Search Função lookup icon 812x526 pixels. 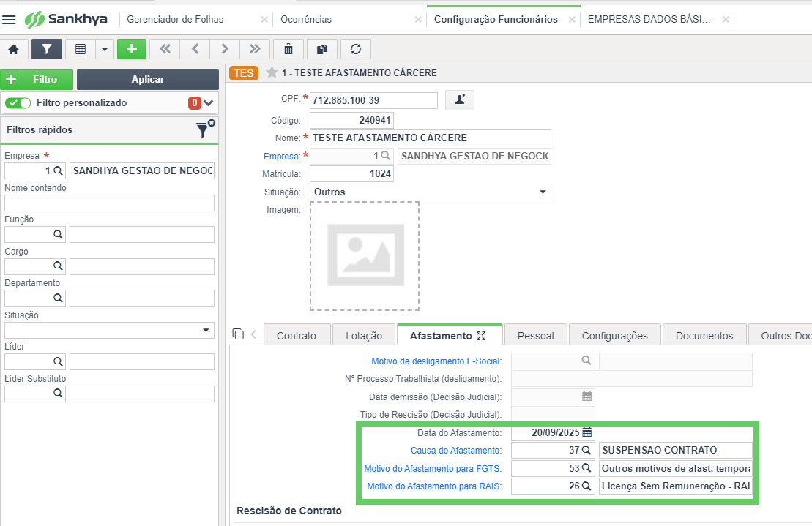(58, 234)
